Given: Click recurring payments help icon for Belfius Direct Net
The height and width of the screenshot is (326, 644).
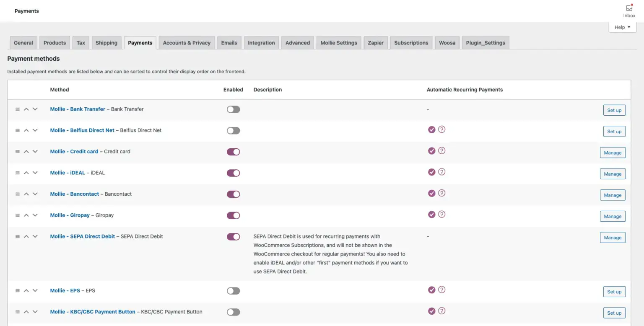Looking at the screenshot, I should coord(441,129).
